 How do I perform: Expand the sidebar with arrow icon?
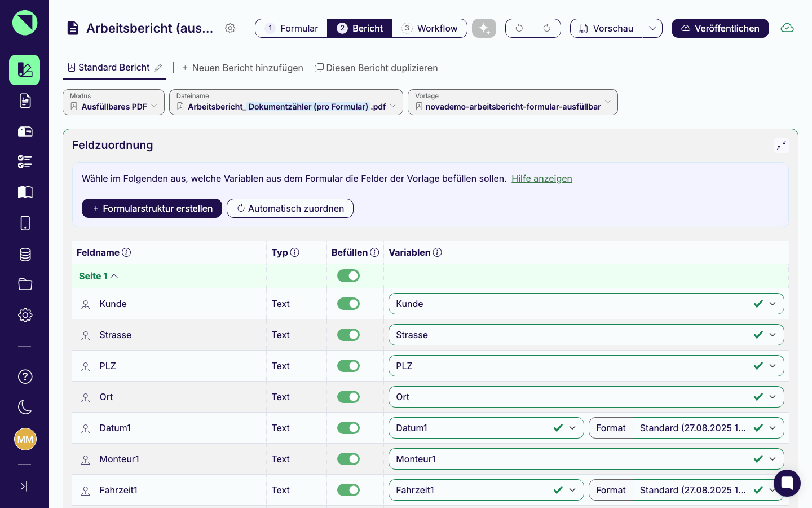pos(24,486)
